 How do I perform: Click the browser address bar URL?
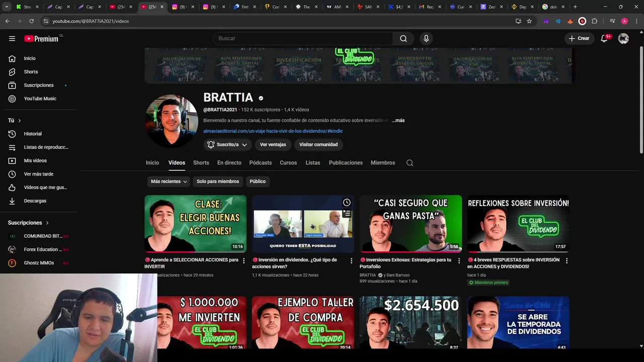91,21
